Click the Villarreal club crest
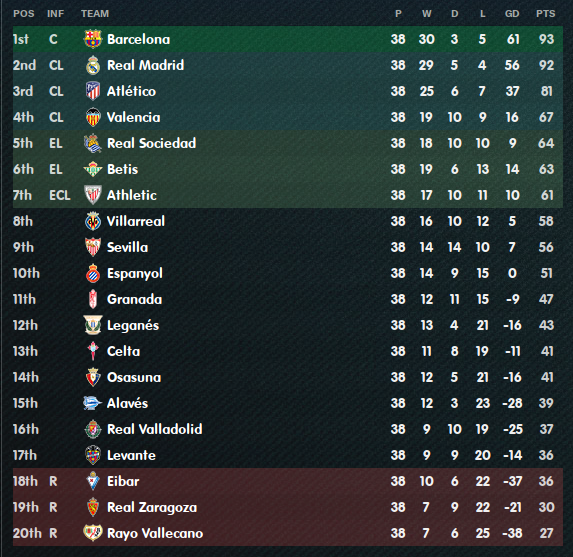 [93, 221]
